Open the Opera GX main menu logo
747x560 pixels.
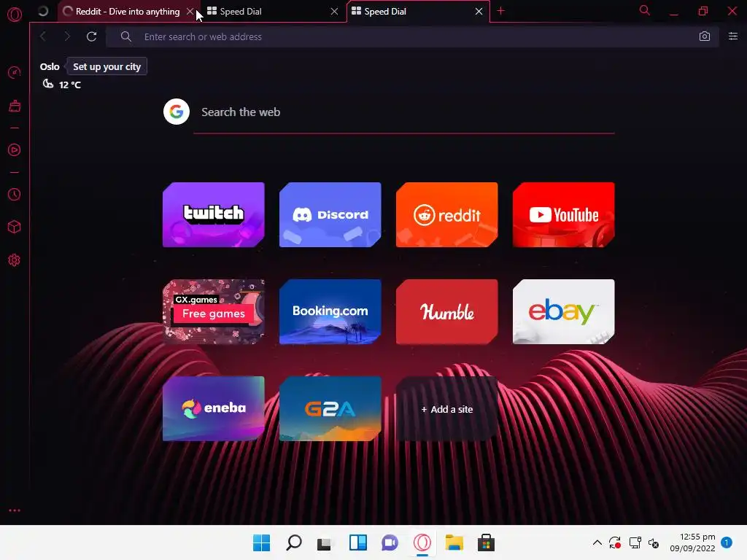tap(15, 15)
